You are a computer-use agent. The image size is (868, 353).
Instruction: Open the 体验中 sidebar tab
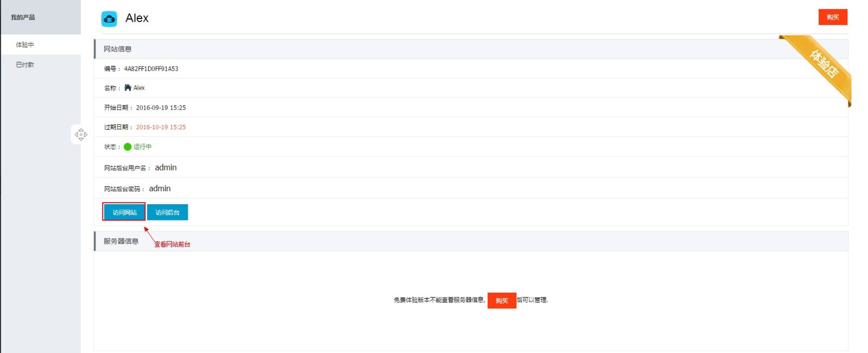[x=25, y=45]
